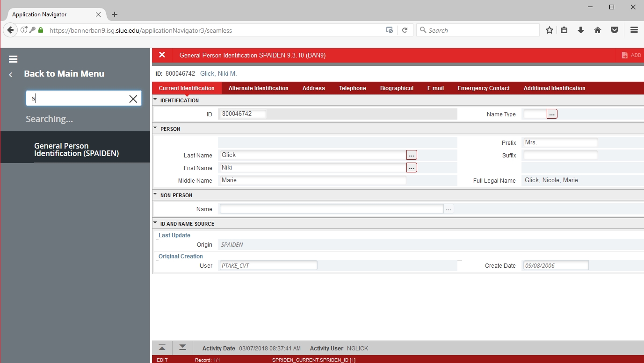Image resolution: width=644 pixels, height=363 pixels.
Task: Close the SPAIDEN form with X icon
Action: coord(162,55)
